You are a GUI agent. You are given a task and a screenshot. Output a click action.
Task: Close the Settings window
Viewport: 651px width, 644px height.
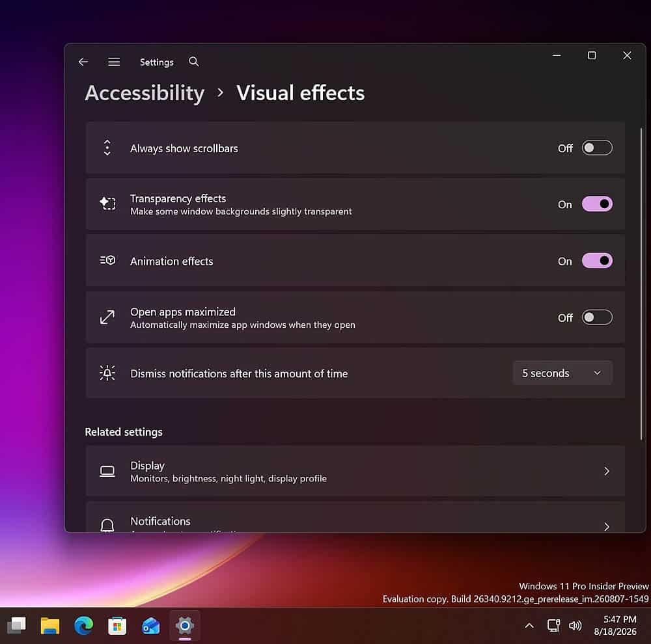coord(627,55)
